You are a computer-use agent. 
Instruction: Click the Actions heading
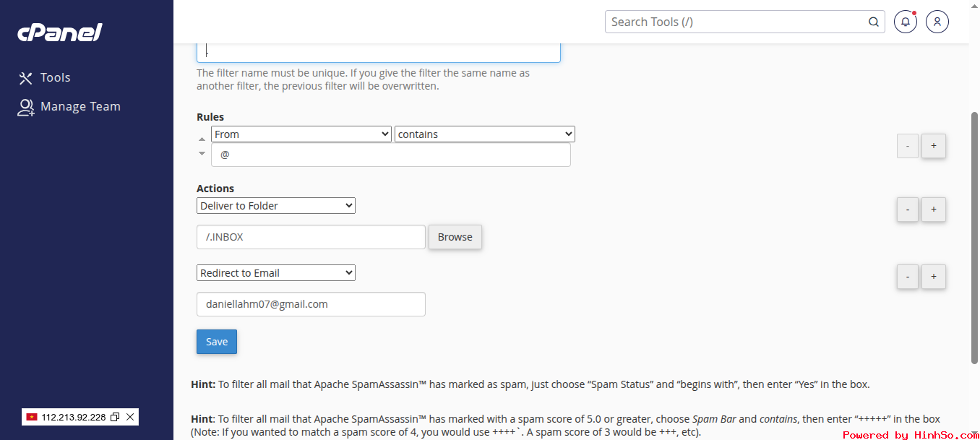(x=215, y=189)
